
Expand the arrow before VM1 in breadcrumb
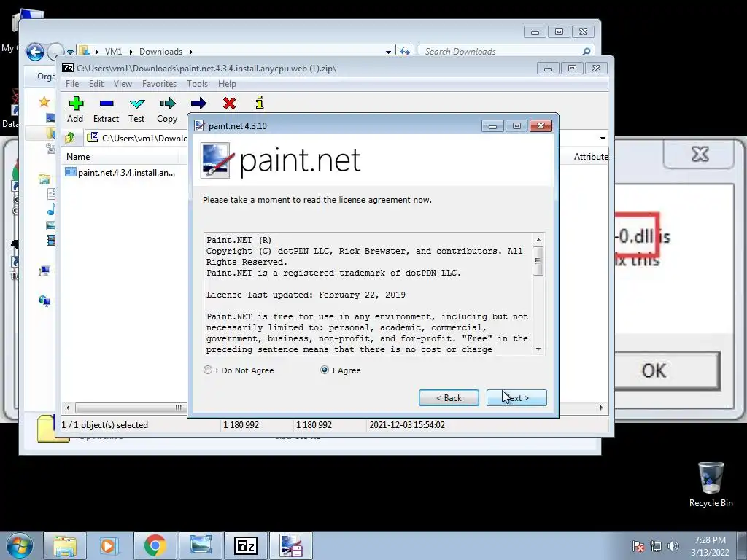[x=97, y=52]
